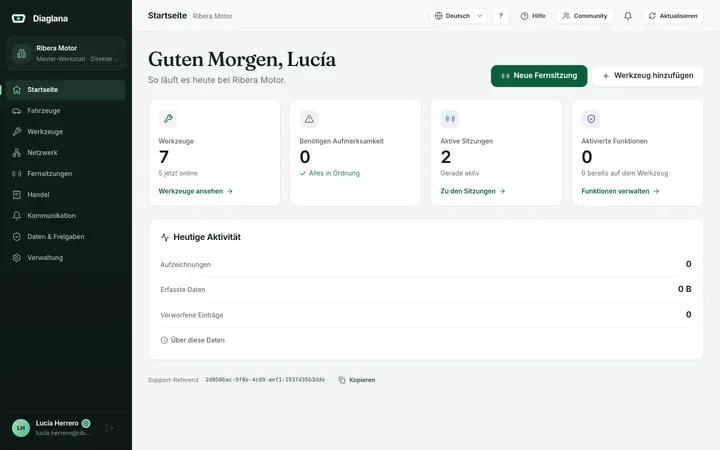Viewport: 720px width, 450px height.
Task: Click the wrench icon on Werkzeuge card
Action: [x=168, y=118]
